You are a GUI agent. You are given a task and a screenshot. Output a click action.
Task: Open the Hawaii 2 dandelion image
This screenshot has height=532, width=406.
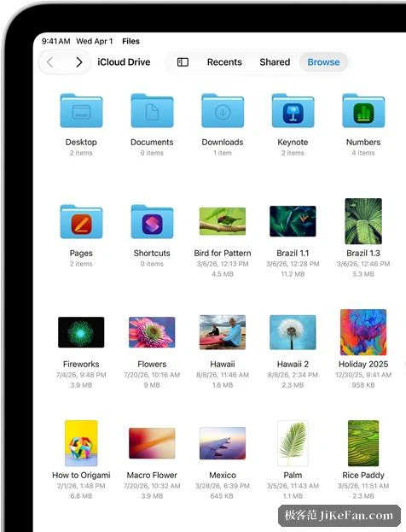[x=293, y=332]
